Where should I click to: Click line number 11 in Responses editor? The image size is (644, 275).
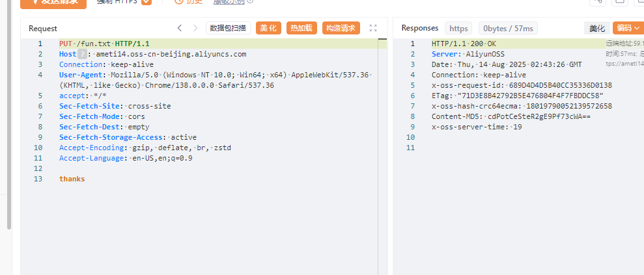(x=411, y=148)
